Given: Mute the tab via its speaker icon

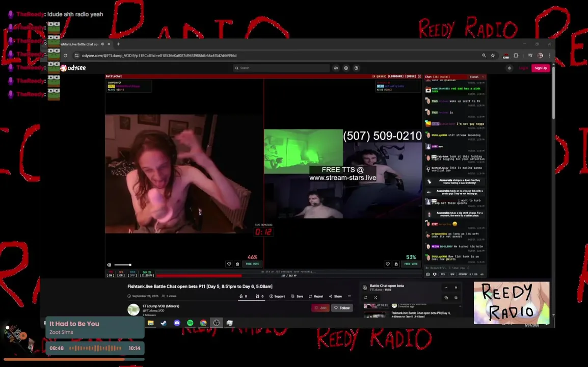Looking at the screenshot, I should (x=102, y=44).
